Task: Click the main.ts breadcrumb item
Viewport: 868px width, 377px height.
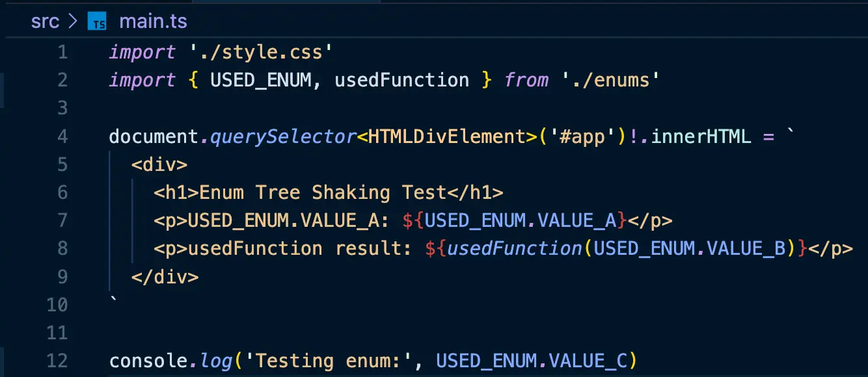Action: click(153, 21)
